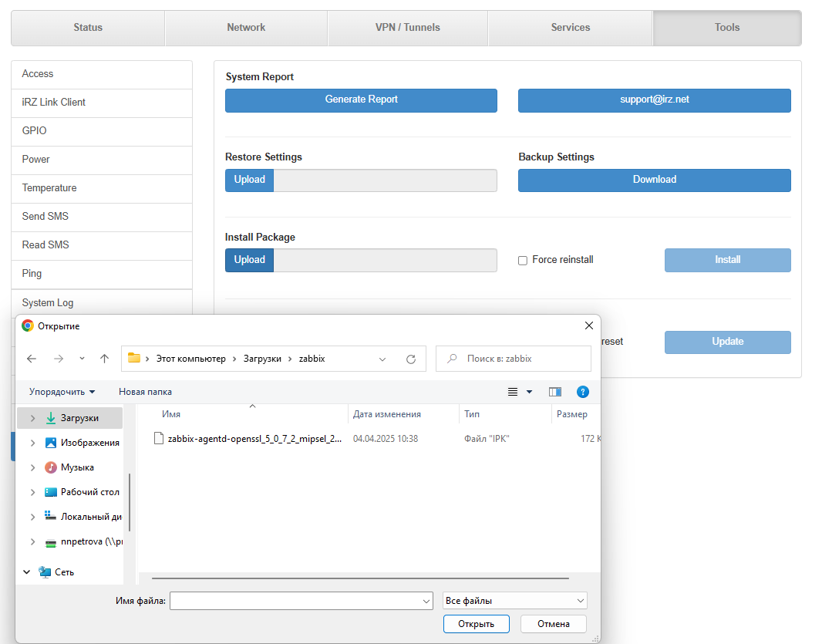Select the list view layout icon

512,392
